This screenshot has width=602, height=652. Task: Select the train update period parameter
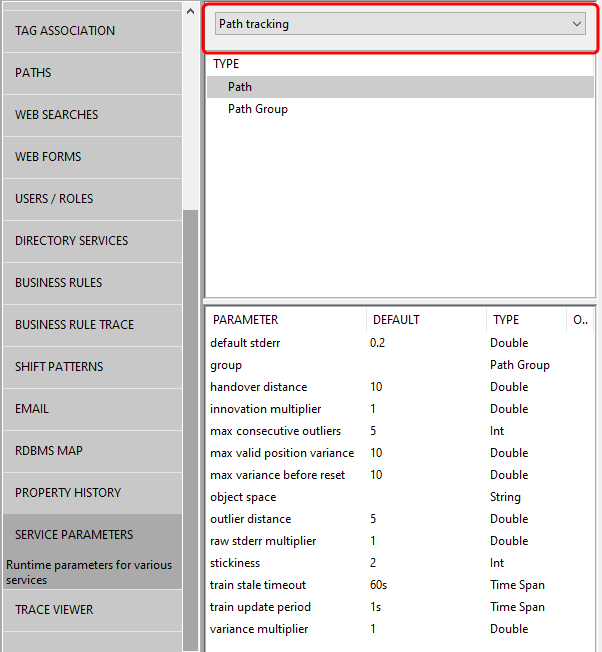(x=400, y=607)
